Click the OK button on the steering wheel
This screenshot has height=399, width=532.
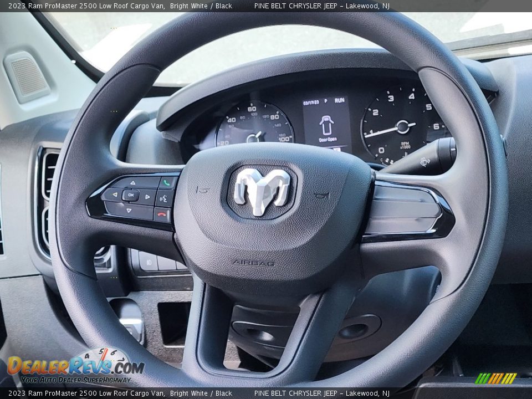pyautogui.click(x=131, y=195)
